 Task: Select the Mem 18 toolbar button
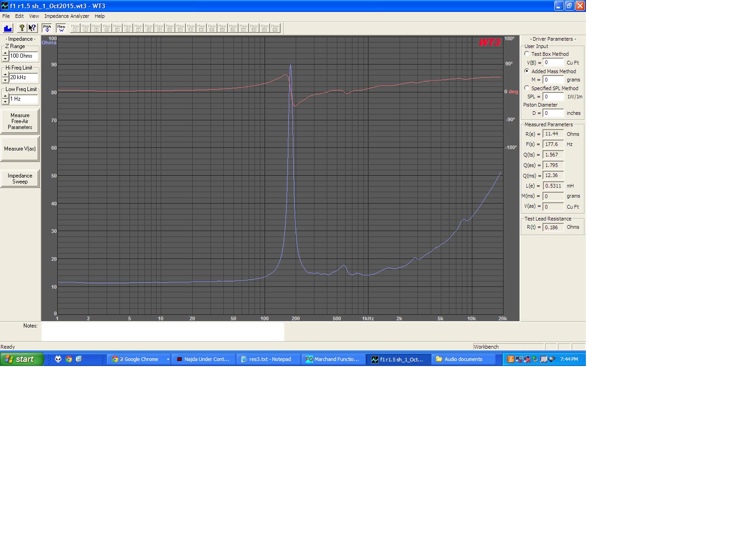[254, 28]
